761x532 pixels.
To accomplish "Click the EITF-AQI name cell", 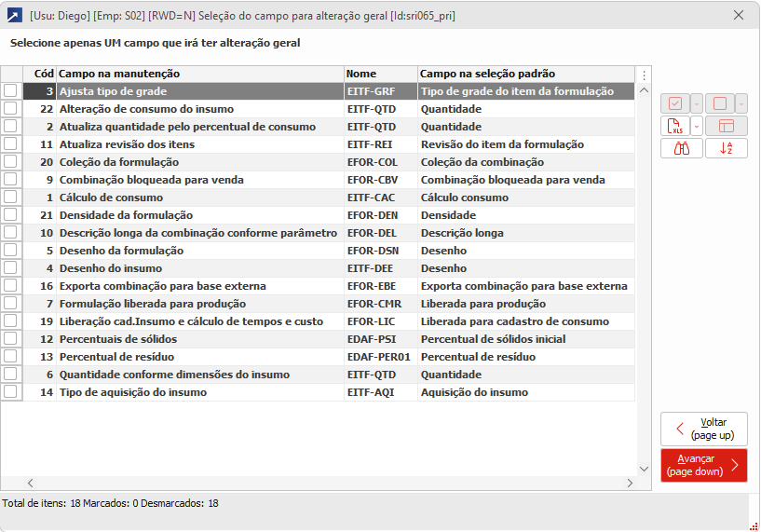I will coord(380,392).
